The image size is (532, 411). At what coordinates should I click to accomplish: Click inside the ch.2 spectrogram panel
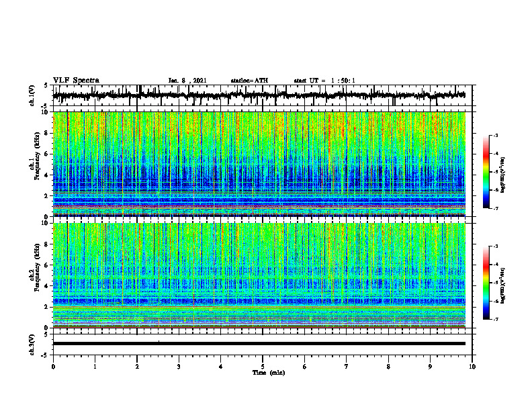[x=259, y=275]
